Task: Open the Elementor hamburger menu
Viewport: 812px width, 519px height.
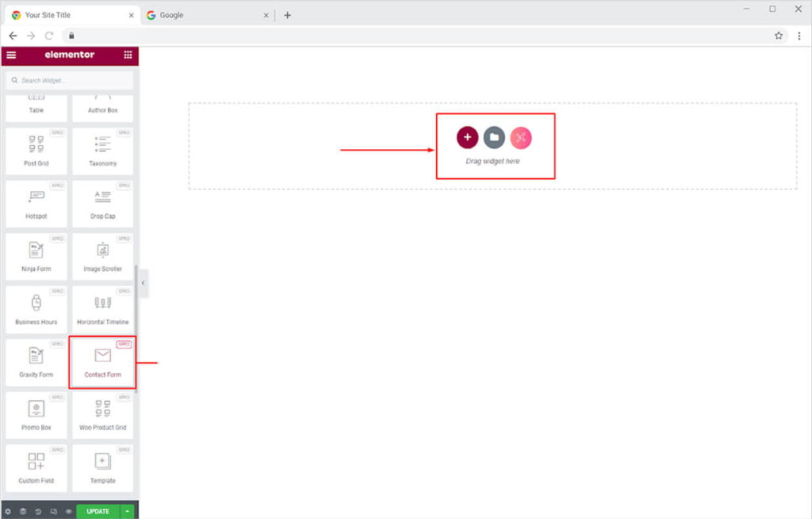Action: 11,55
